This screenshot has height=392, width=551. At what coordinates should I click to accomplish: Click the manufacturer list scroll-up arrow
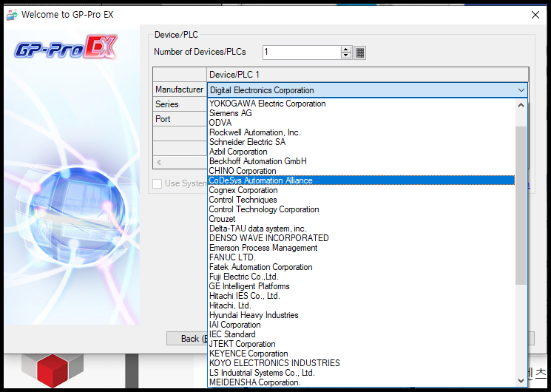click(x=521, y=105)
